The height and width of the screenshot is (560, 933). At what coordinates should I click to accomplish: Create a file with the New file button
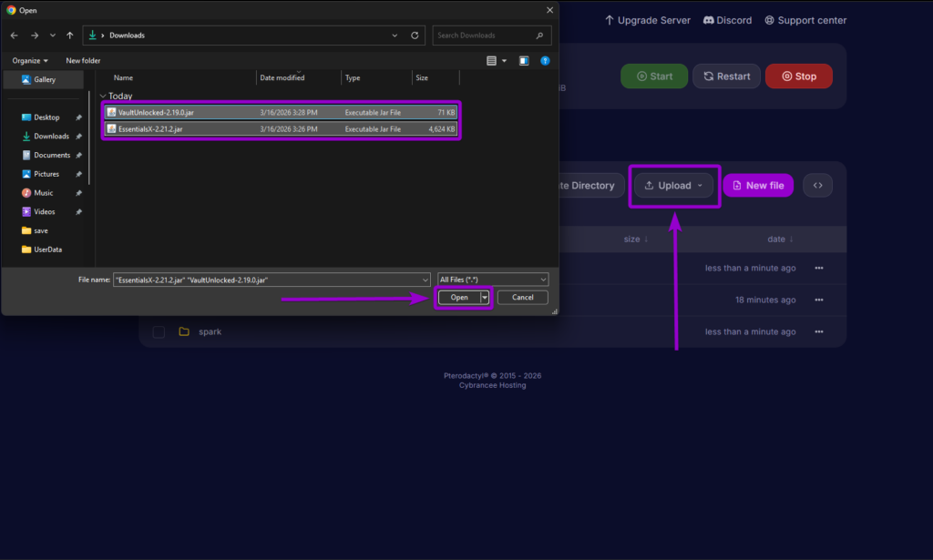(x=757, y=185)
